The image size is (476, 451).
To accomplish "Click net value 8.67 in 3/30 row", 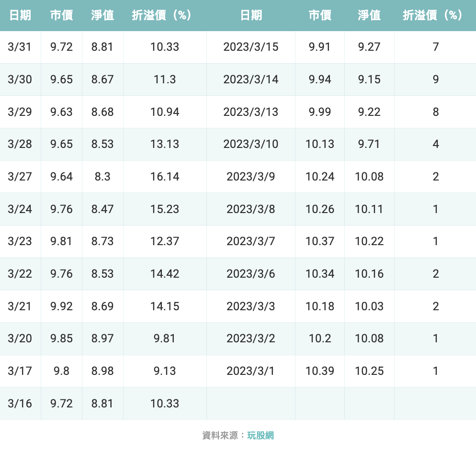I will click(102, 79).
